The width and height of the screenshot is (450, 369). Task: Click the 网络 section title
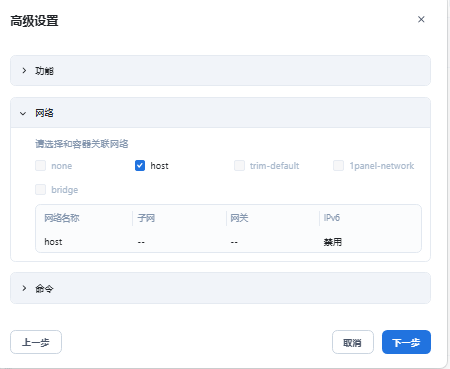point(44,113)
